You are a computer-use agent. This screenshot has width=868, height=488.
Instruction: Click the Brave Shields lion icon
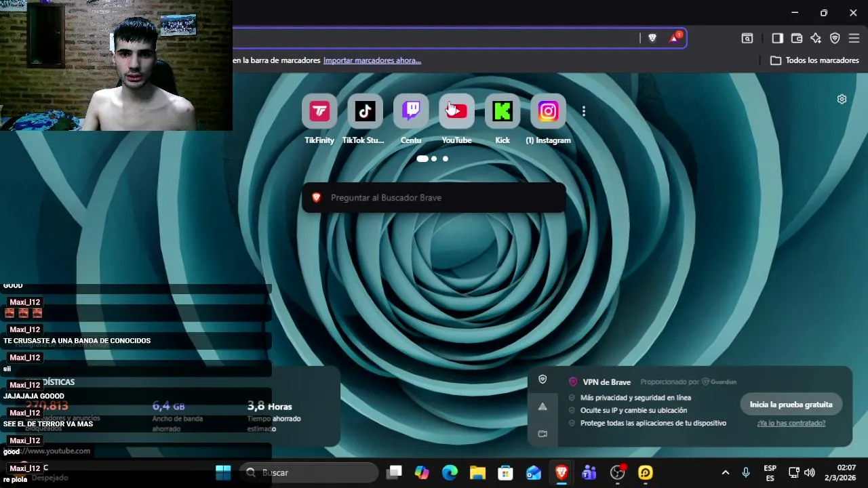[652, 38]
